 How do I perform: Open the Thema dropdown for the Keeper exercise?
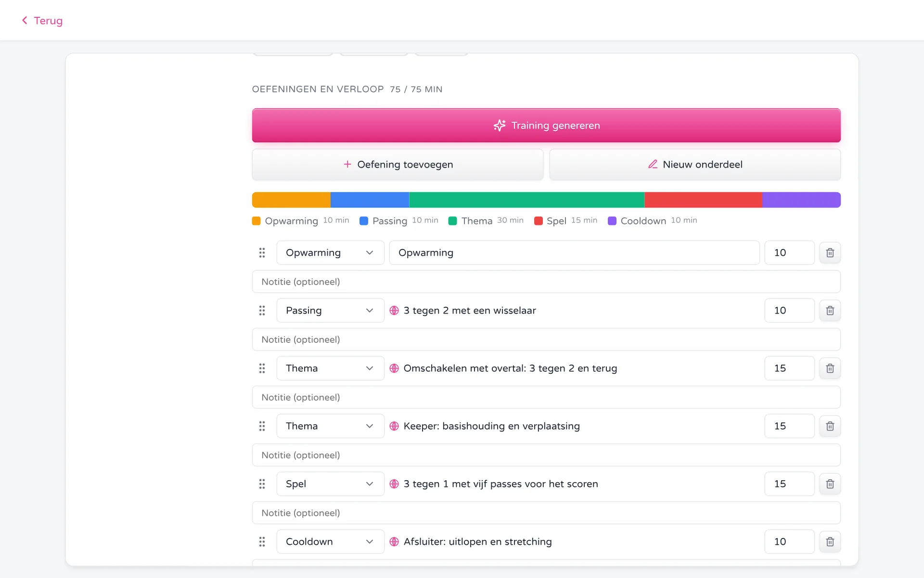[330, 426]
